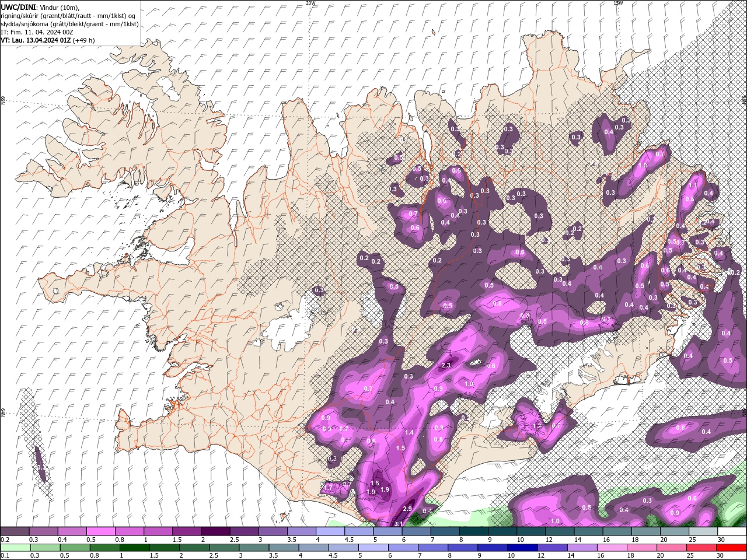Click the '2.9' precipitation value on map
The height and width of the screenshot is (560, 747).
407,509
